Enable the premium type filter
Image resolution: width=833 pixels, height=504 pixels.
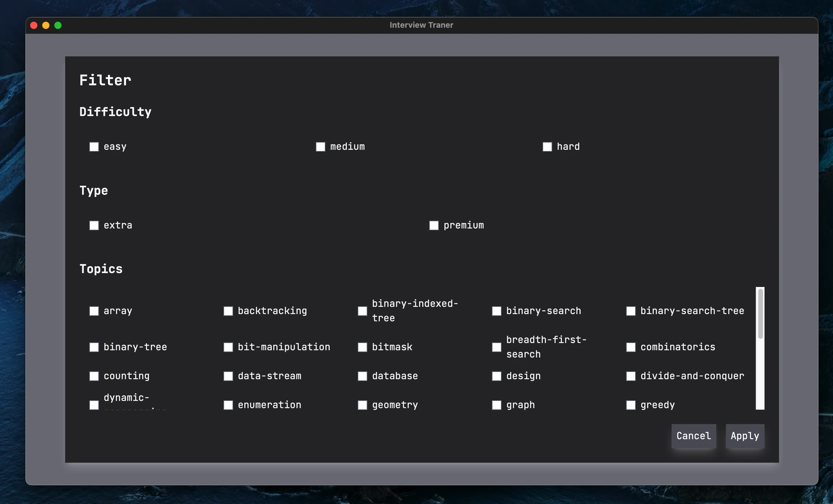coord(434,225)
